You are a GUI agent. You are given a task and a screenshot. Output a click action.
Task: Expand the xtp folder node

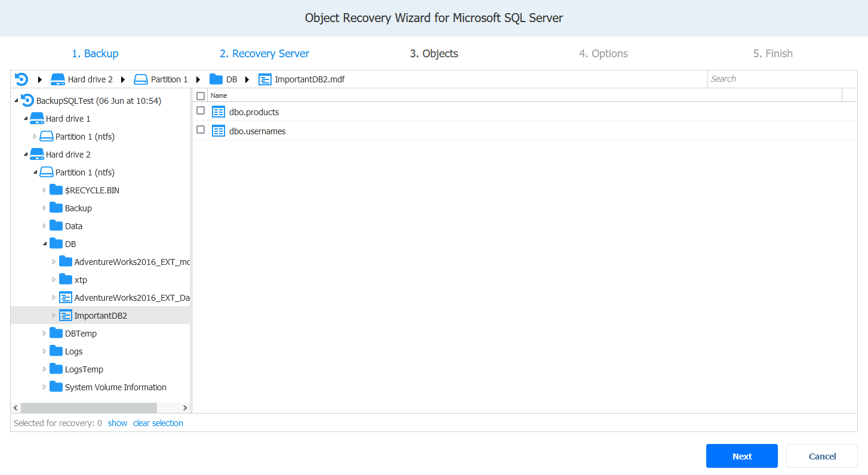[x=54, y=279]
